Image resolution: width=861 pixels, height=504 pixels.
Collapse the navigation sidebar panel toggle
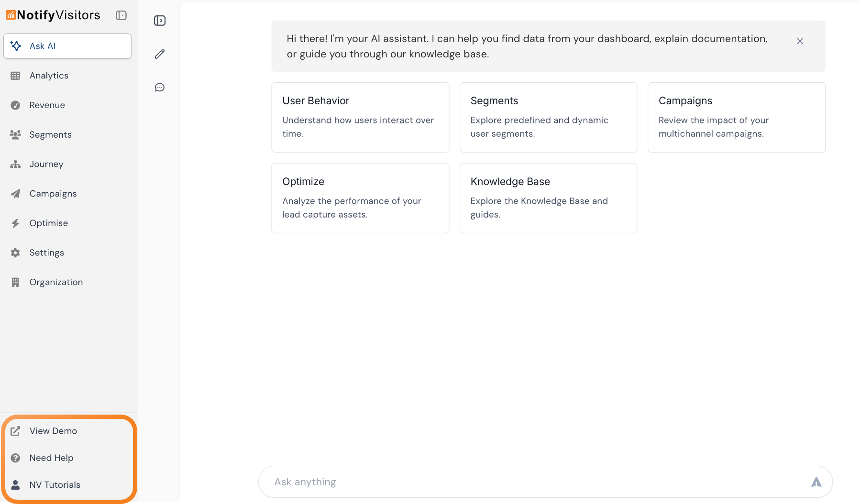121,15
